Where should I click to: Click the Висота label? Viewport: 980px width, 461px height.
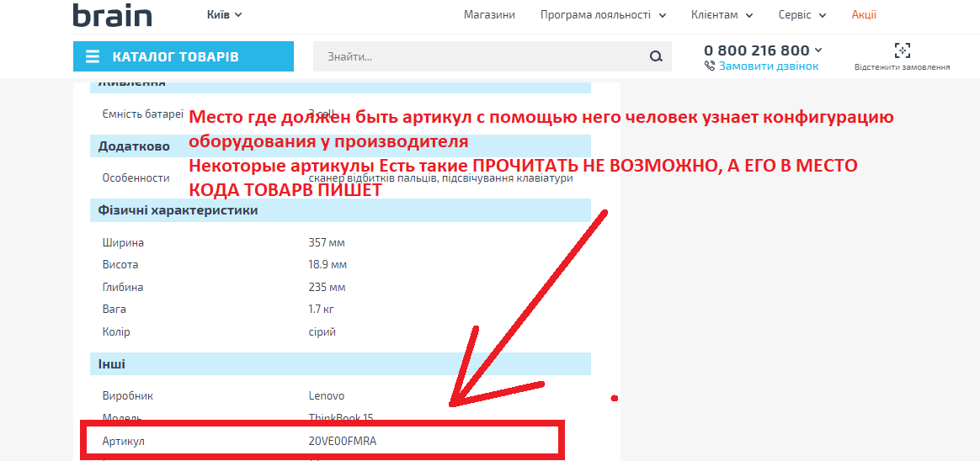120,265
